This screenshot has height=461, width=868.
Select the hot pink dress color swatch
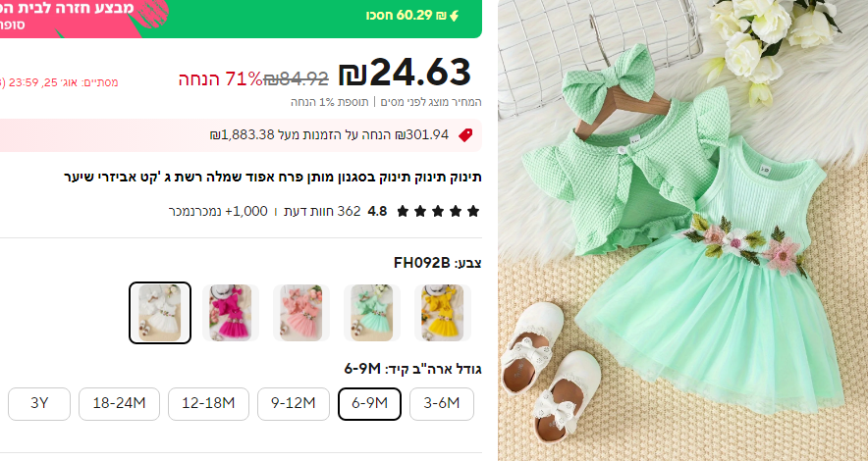pos(231,313)
